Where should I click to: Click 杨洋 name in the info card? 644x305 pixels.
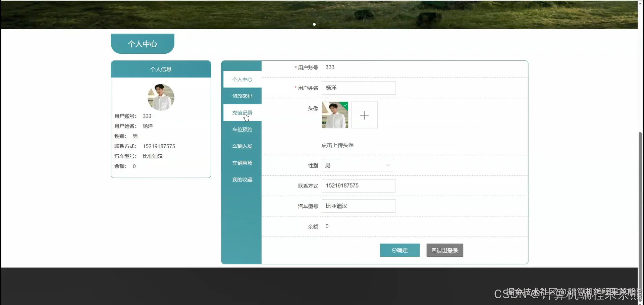(148, 126)
